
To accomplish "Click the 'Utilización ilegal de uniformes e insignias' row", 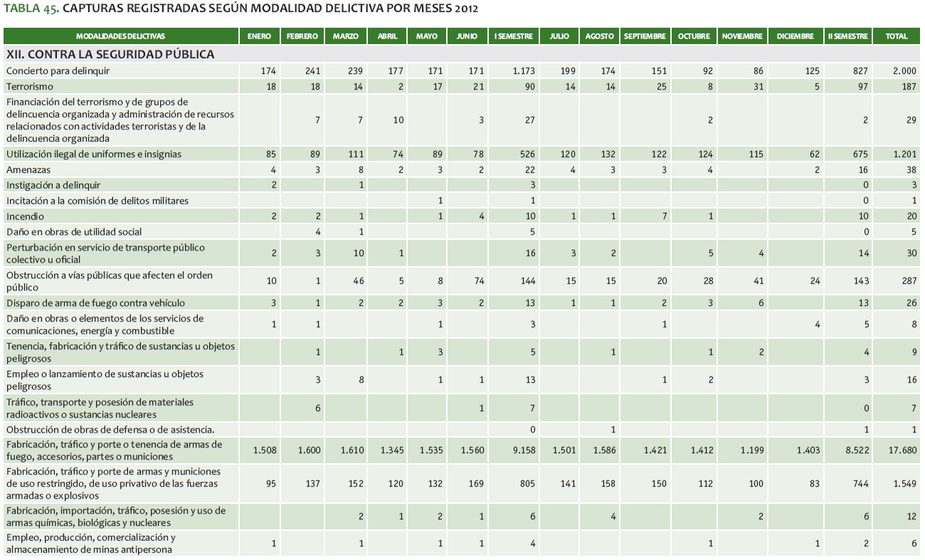I will 94,154.
